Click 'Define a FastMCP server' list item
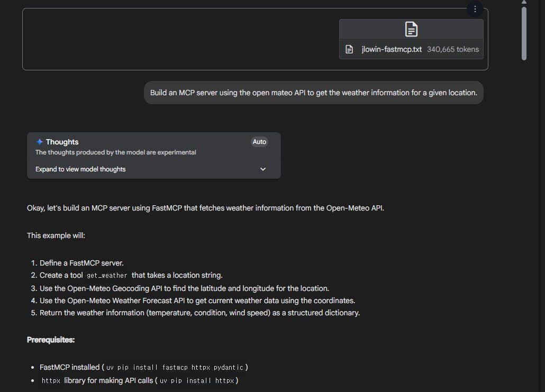 81,263
